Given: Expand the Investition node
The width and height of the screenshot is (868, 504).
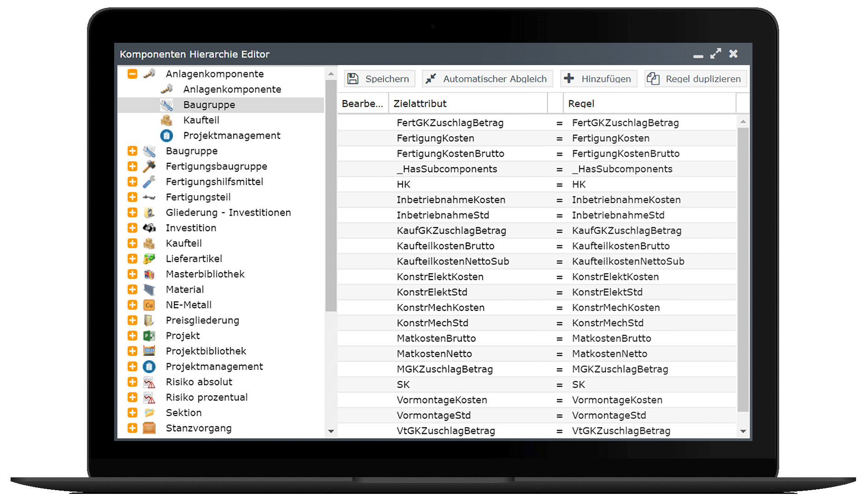Looking at the screenshot, I should 133,228.
